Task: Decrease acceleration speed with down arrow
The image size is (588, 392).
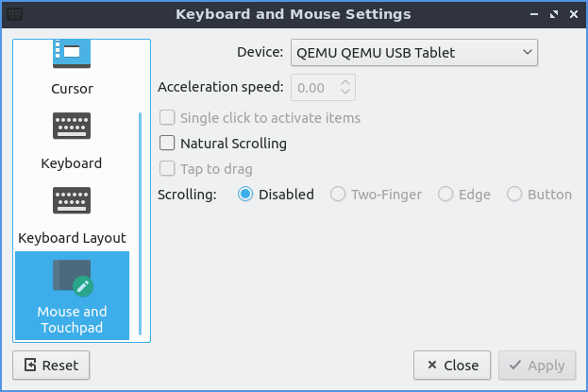Action: click(345, 93)
